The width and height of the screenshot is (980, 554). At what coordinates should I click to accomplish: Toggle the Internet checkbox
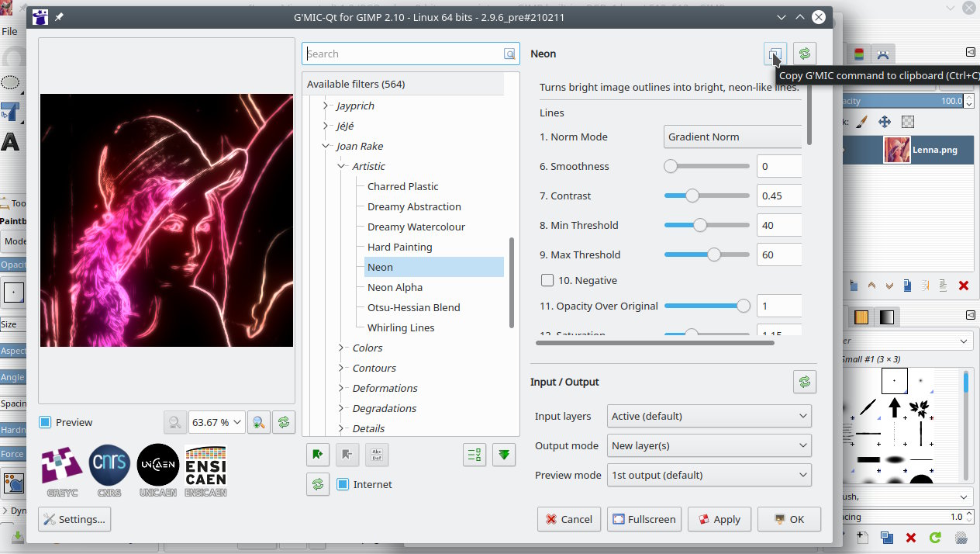point(343,484)
